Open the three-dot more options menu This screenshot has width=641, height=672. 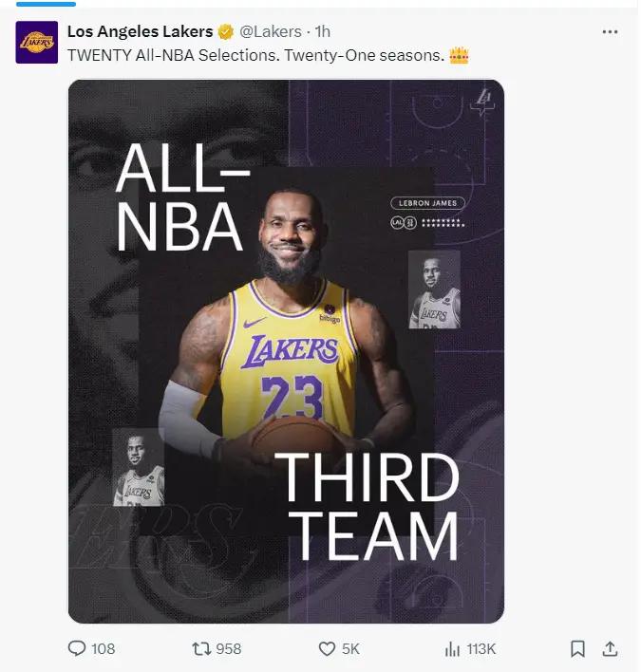pyautogui.click(x=611, y=31)
